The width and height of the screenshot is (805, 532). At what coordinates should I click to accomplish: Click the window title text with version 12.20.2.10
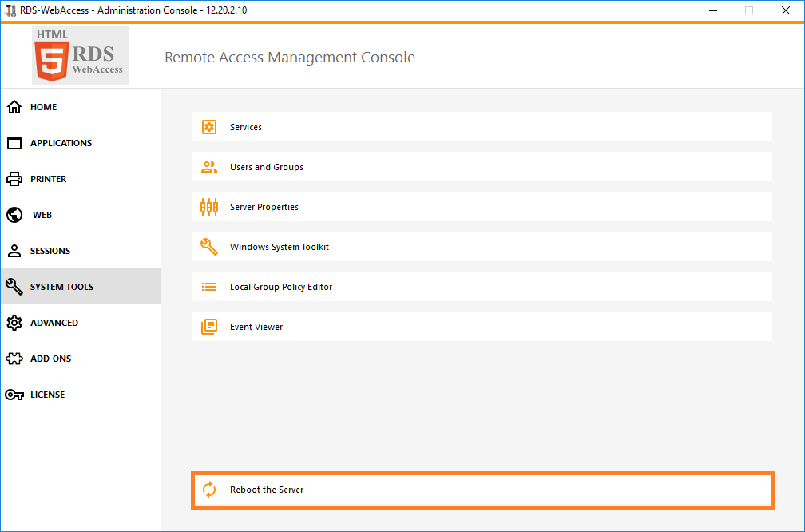(133, 10)
